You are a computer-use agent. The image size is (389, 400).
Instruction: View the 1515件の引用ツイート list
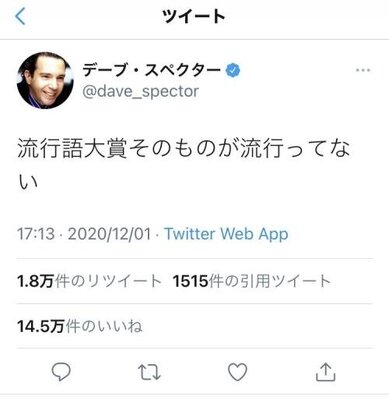pos(252,281)
